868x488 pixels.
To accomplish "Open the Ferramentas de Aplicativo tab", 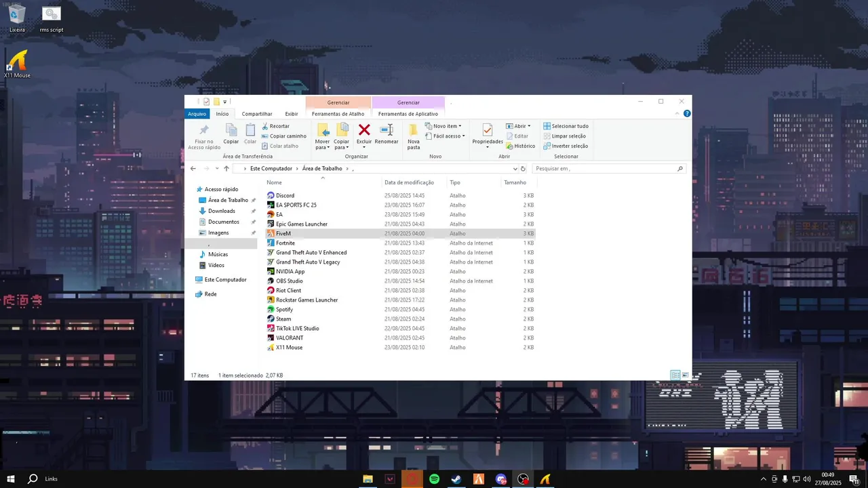I will click(408, 114).
